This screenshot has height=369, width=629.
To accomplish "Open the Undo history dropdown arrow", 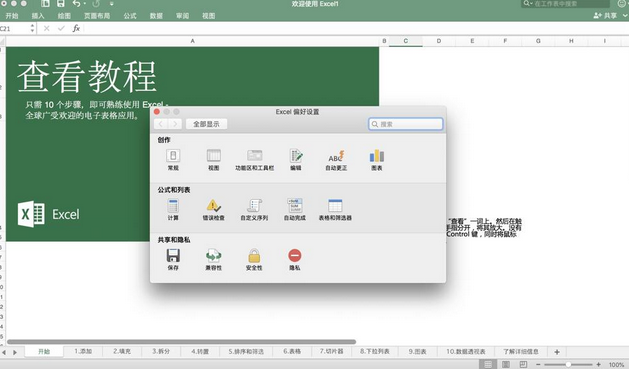I will 85,4.
